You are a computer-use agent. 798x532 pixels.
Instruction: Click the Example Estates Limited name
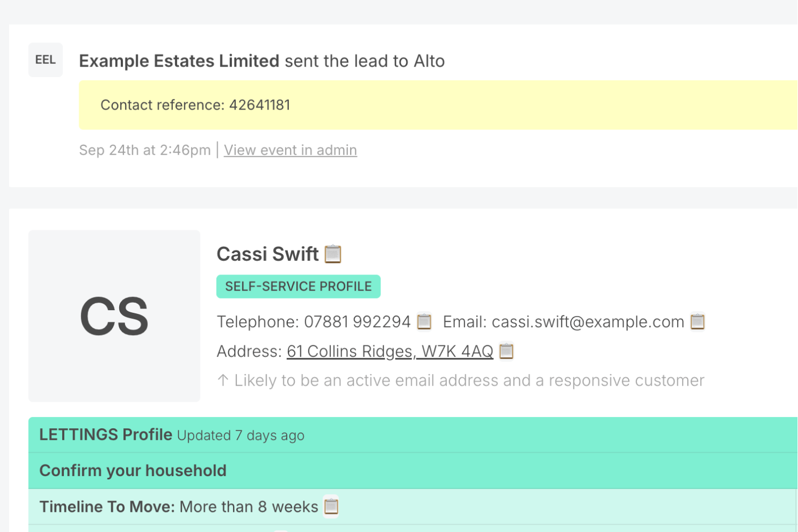(x=179, y=61)
